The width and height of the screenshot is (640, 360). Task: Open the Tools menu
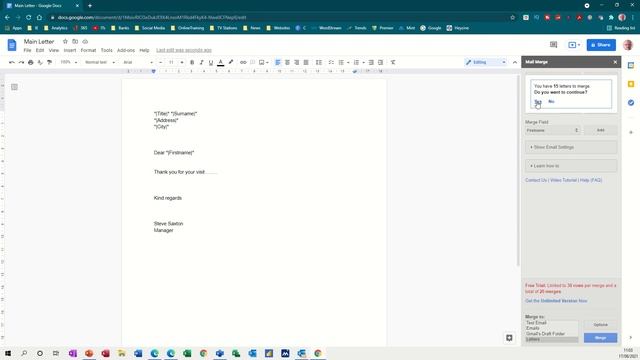(x=107, y=50)
